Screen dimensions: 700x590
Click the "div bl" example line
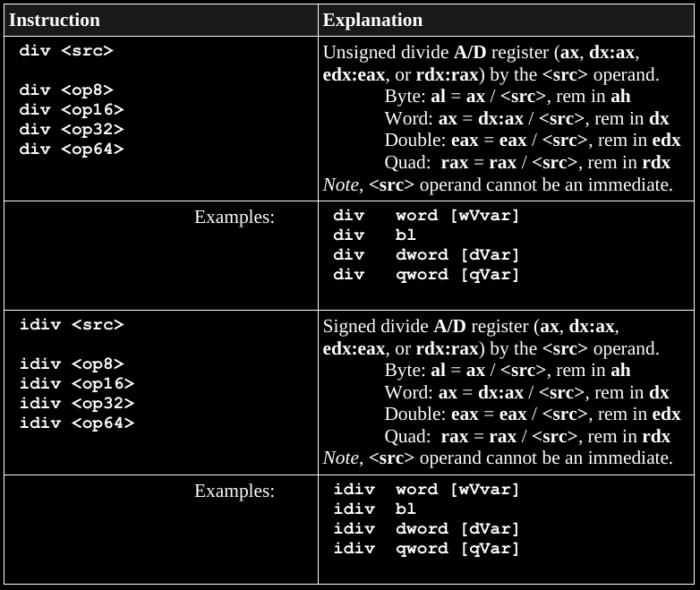(x=375, y=235)
